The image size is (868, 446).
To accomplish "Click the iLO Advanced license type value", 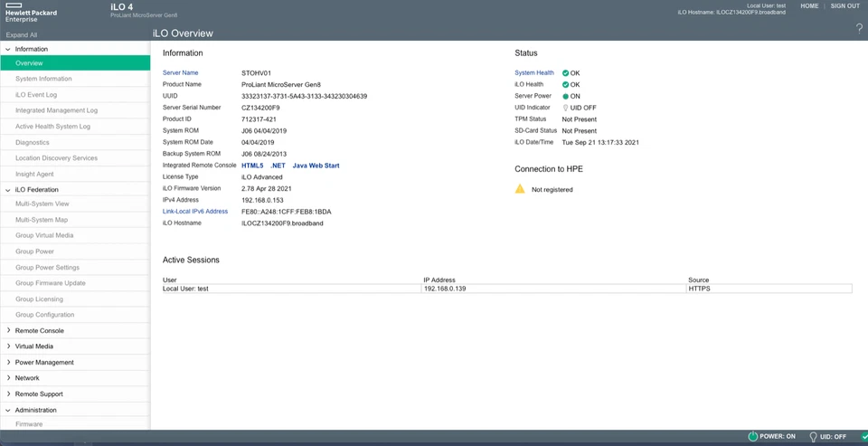I will (262, 177).
